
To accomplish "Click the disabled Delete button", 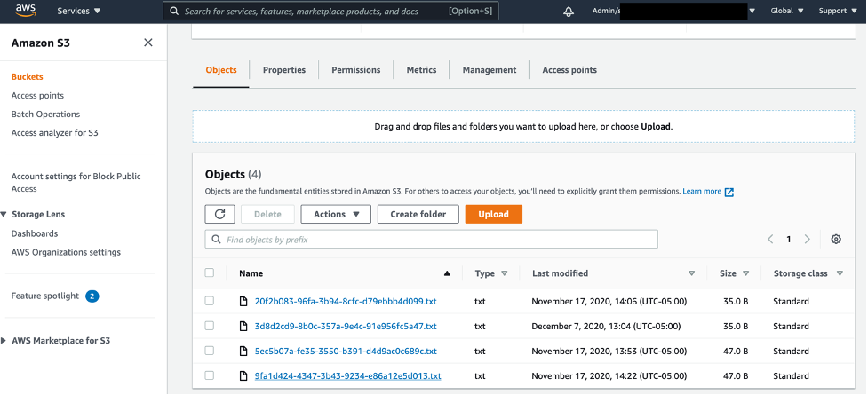I will coord(267,214).
